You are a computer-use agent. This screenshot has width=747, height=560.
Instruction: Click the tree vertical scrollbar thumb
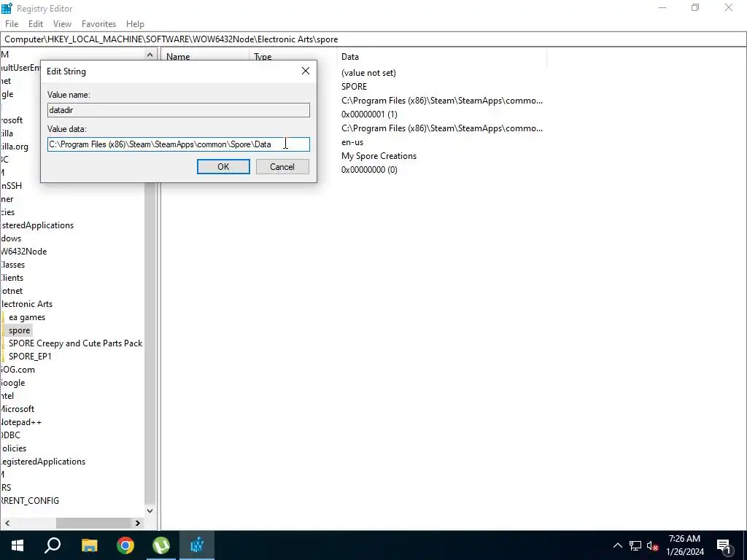tap(150, 343)
